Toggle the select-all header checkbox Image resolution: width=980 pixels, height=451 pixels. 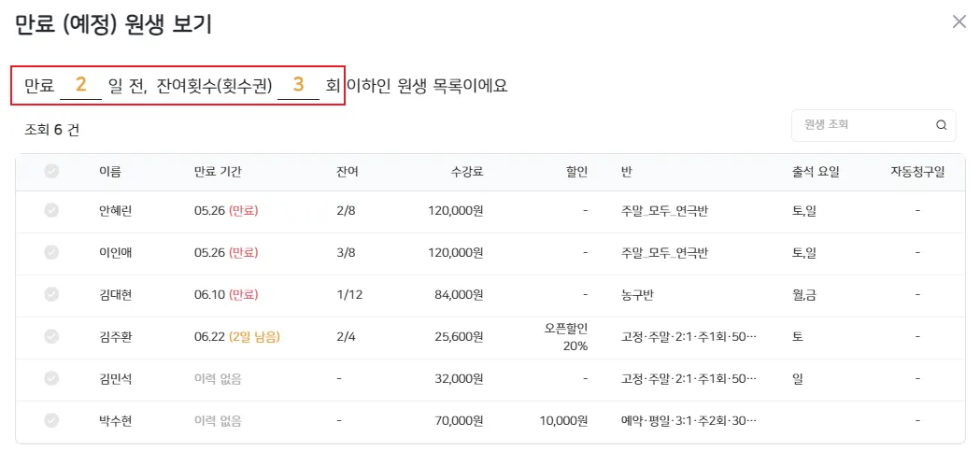tap(51, 172)
